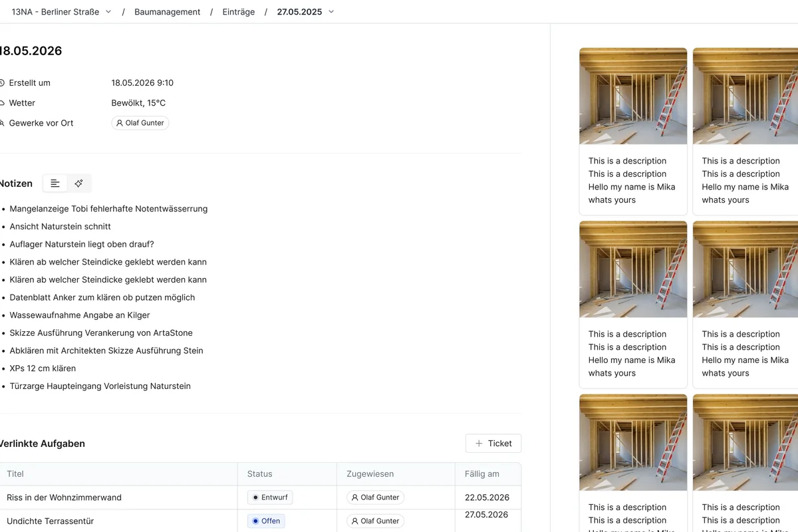The height and width of the screenshot is (532, 798).
Task: Click note Skizze Ausführung Verankerung von ArtaStone
Action: click(101, 333)
